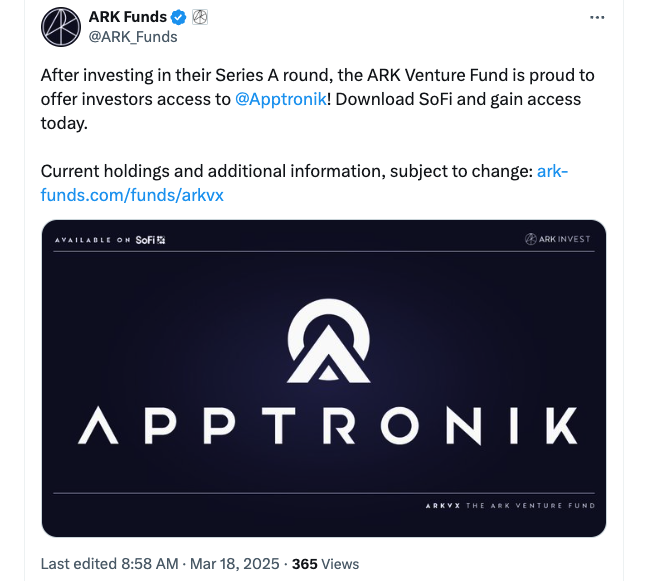Image resolution: width=646 pixels, height=581 pixels.
Task: Open the @ARK_Funds handle link
Action: [x=133, y=37]
